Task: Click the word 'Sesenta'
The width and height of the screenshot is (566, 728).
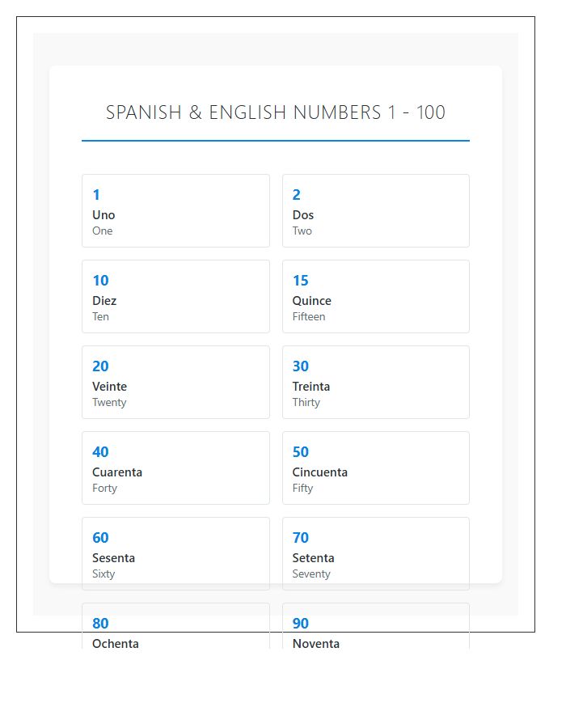Action: coord(114,558)
